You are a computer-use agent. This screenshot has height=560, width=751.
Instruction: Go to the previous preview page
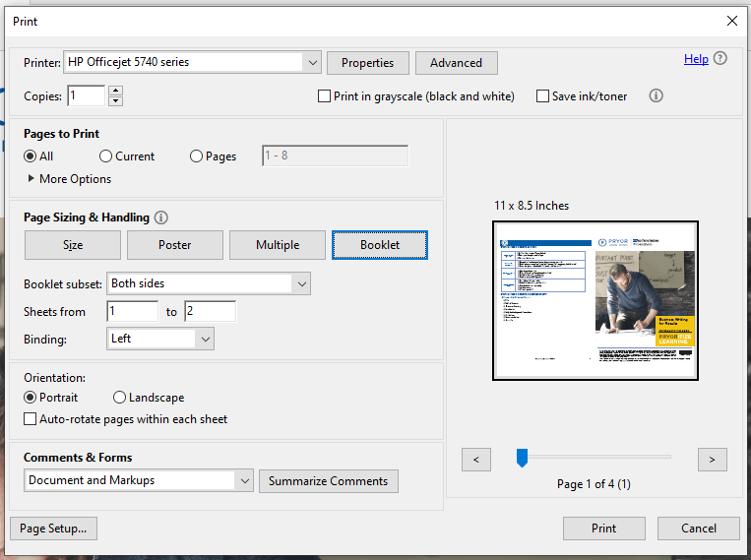pyautogui.click(x=475, y=459)
